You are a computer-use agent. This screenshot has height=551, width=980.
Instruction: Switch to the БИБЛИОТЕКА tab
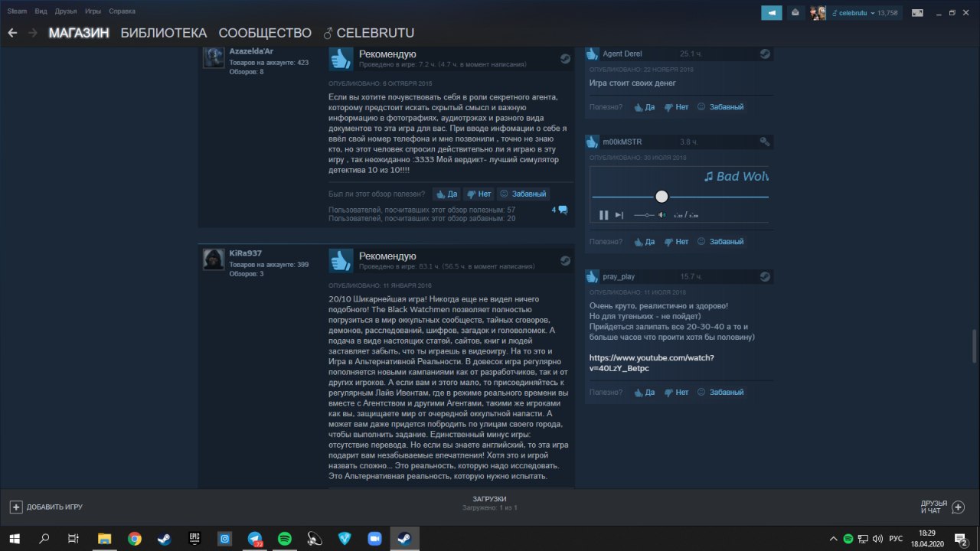coord(164,33)
